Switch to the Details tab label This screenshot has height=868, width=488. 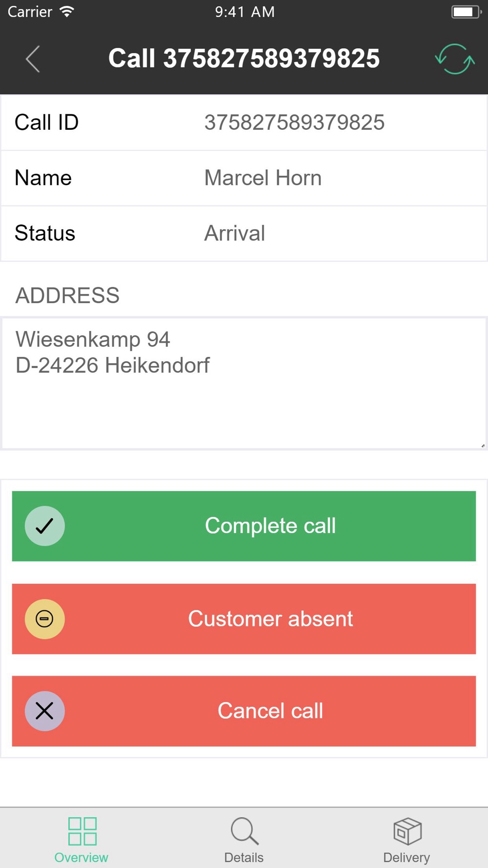coord(244,857)
